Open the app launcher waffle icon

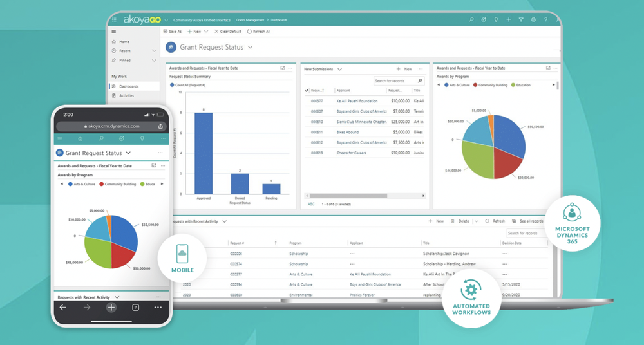tap(114, 20)
